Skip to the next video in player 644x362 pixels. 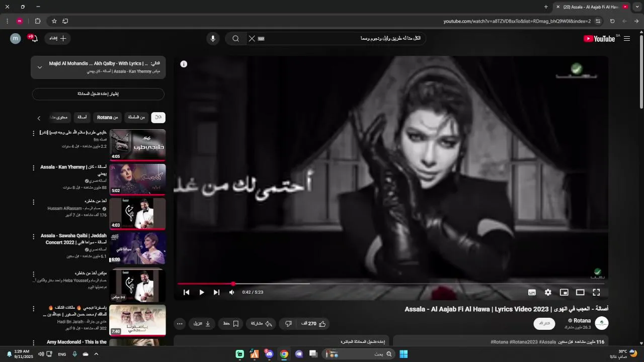click(x=216, y=292)
